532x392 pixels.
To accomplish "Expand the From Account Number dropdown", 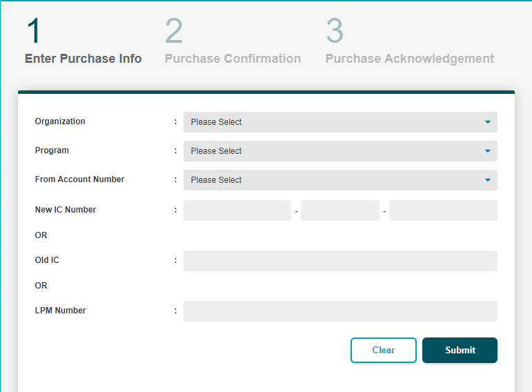I will (x=340, y=180).
